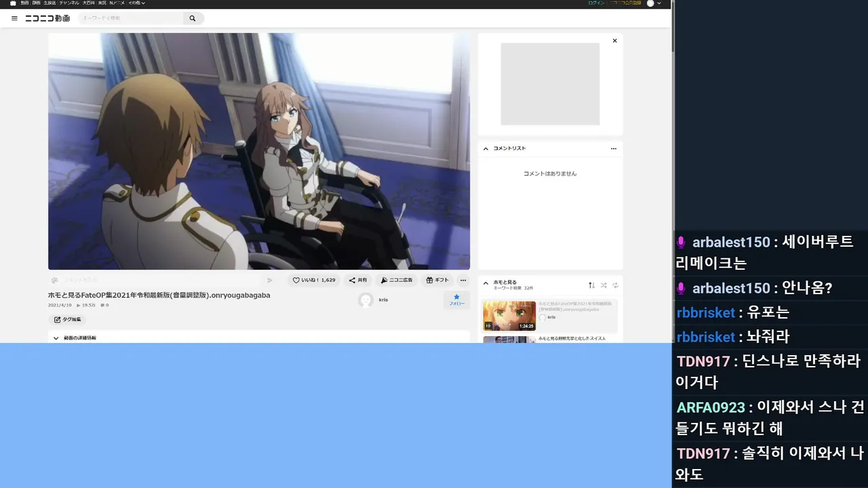Click username ARFA0923 in chat
The image size is (868, 488).
pos(711,407)
